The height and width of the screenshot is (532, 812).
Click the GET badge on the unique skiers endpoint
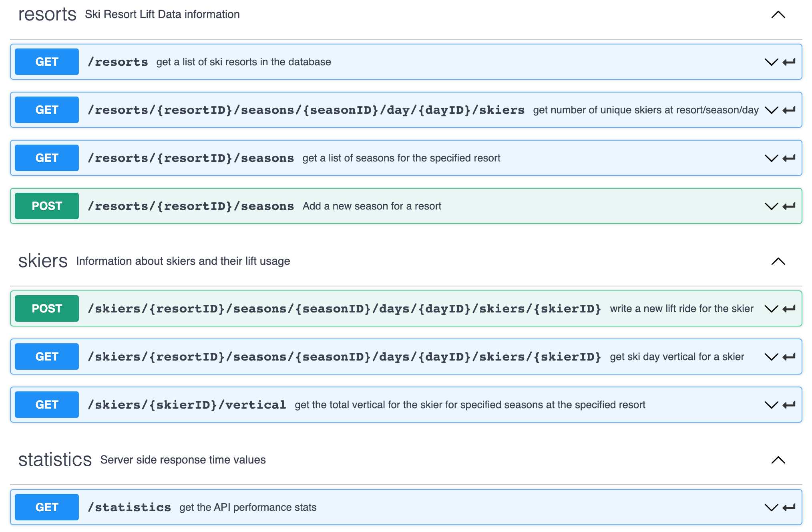pyautogui.click(x=46, y=109)
